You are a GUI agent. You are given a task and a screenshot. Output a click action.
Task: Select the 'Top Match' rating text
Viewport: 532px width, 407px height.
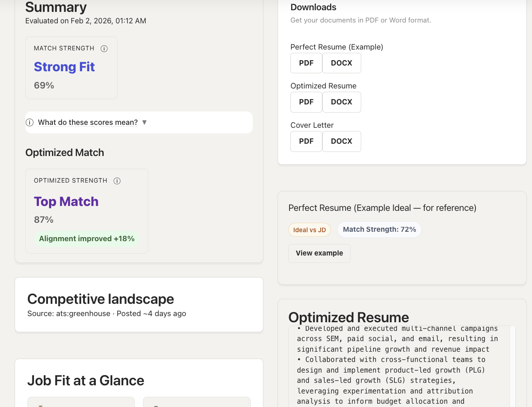(x=66, y=201)
